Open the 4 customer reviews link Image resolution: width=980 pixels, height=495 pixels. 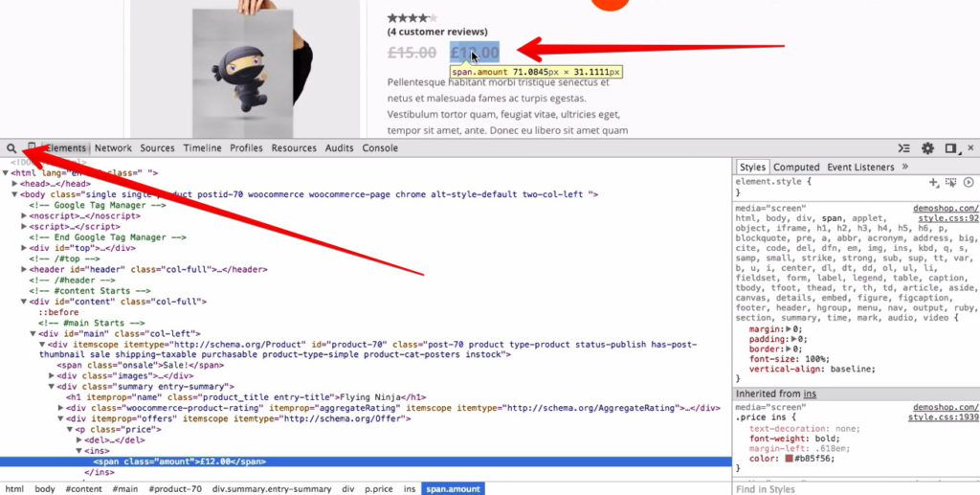(437, 32)
